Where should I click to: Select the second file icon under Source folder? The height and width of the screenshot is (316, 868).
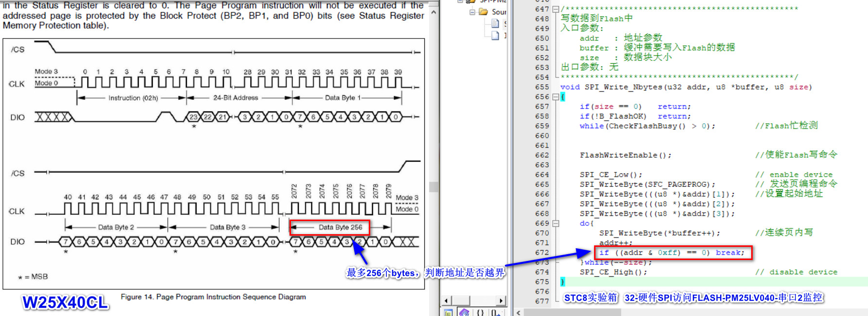[x=495, y=35]
